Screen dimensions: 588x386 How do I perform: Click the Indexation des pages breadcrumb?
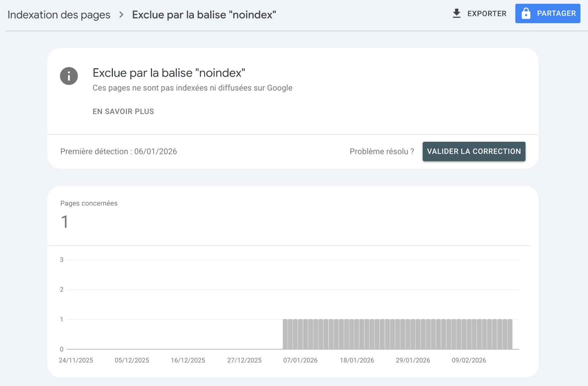(x=59, y=15)
